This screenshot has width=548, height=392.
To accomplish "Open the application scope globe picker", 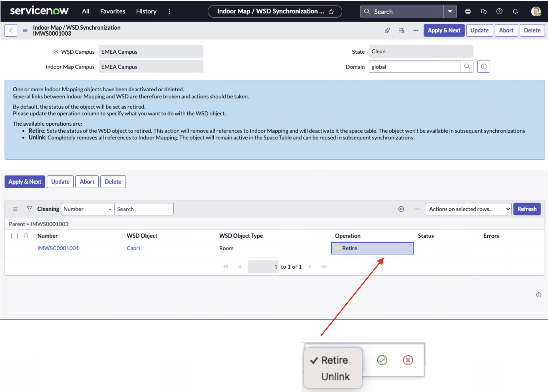I will (468, 11).
